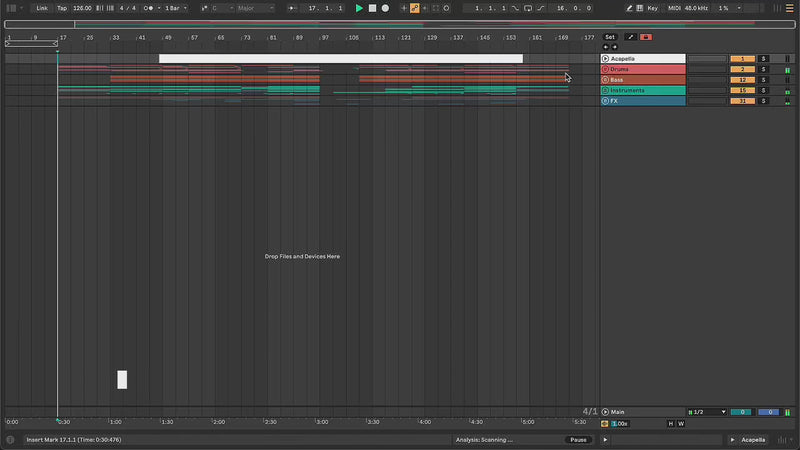800x450 pixels.
Task: Toggle the Metronome
Action: (149, 8)
